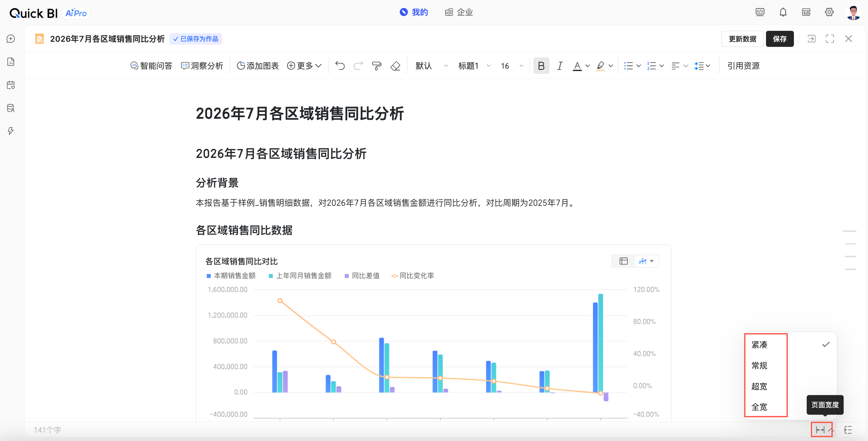Toggle 同比变化率 legend series
The width and height of the screenshot is (868, 441).
(x=413, y=276)
